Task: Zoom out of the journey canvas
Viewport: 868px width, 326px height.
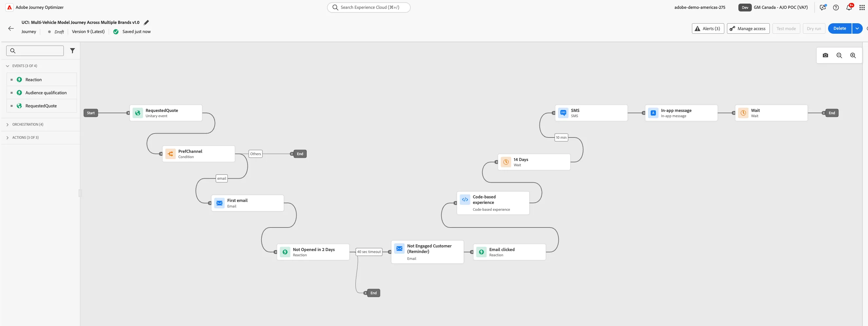Action: click(839, 55)
